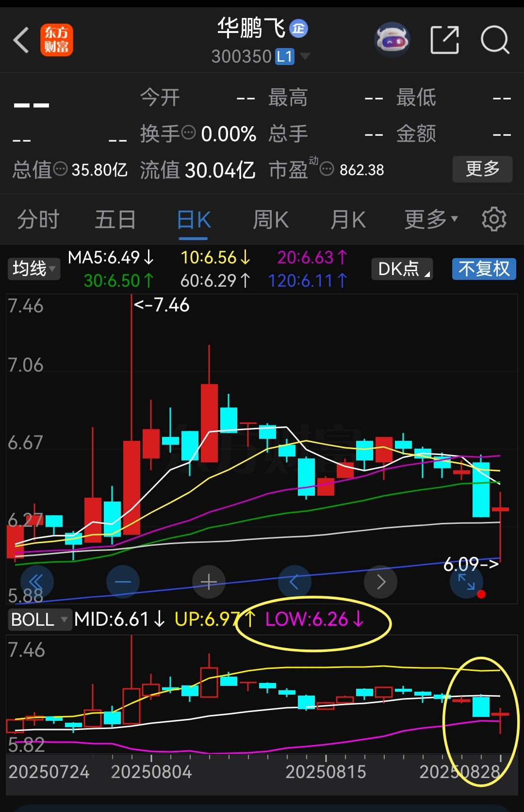
Task: Move chart right with arrow button
Action: click(x=381, y=582)
